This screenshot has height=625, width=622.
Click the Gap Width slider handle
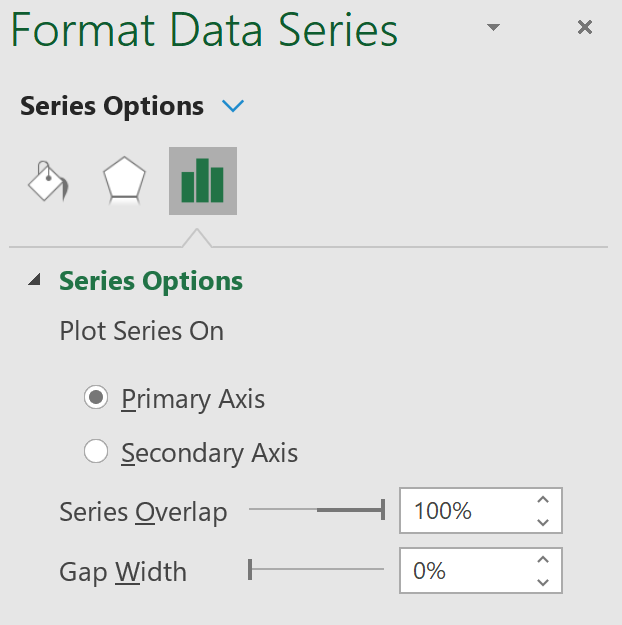coord(250,569)
